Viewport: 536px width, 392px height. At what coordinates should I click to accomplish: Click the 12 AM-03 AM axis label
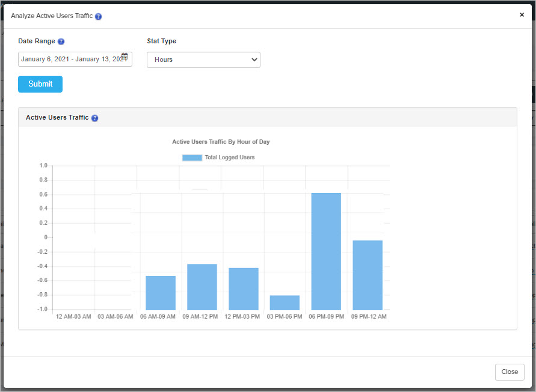(x=73, y=317)
